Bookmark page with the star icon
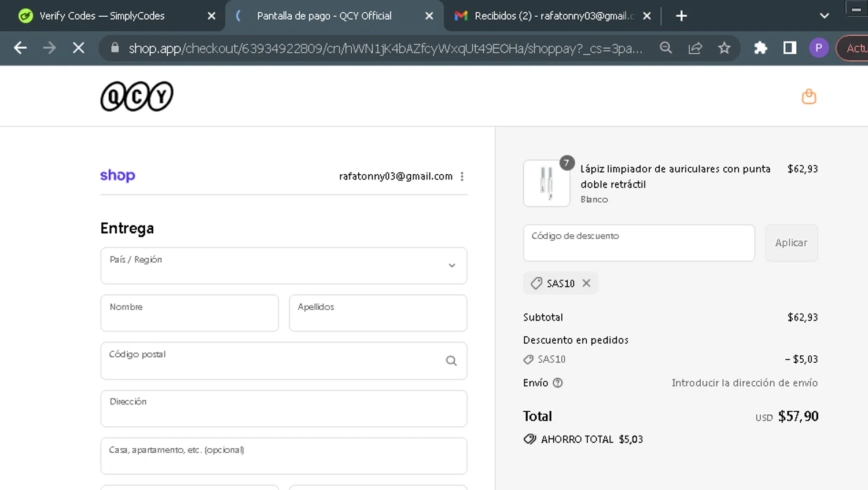Screen dimensions: 868x490 point(724,48)
